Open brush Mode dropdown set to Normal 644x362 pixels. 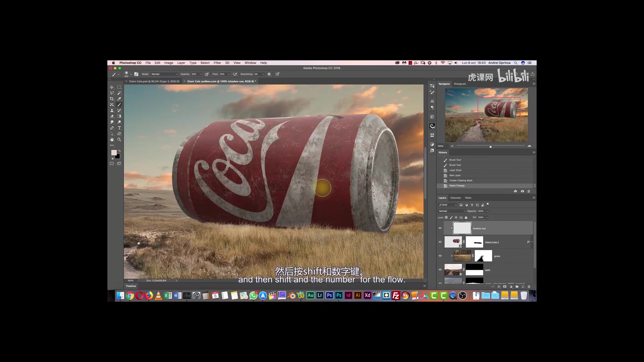(164, 74)
